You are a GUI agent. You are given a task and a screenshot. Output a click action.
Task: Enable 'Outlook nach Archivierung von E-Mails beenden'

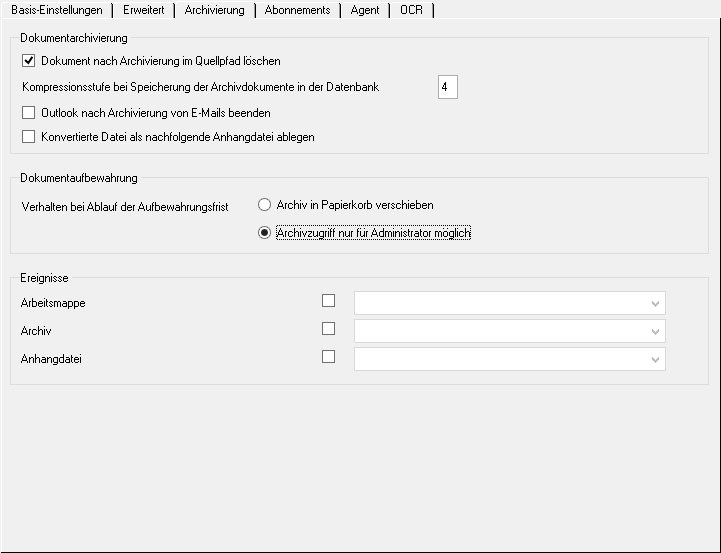point(28,113)
